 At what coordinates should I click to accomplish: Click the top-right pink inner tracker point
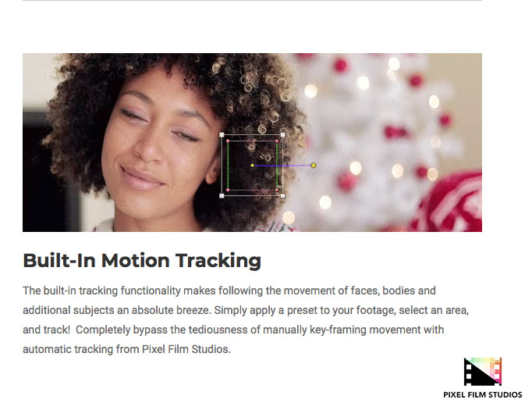coord(277,141)
